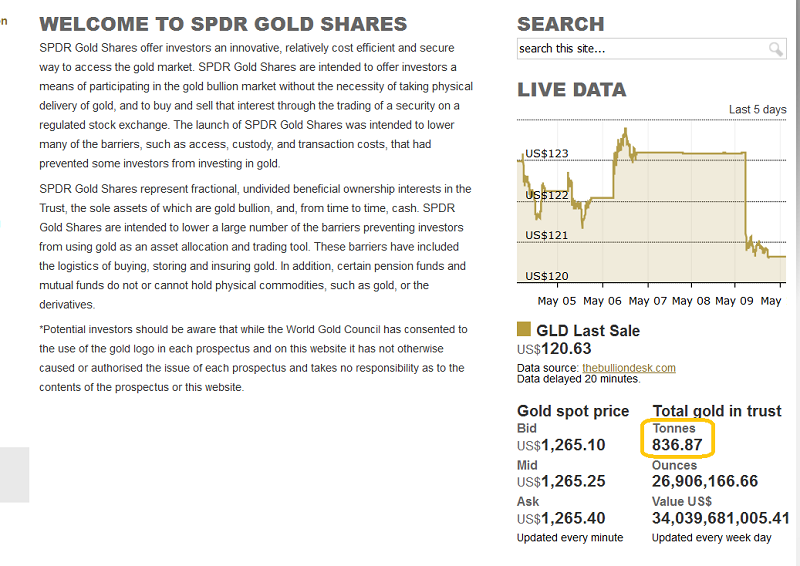This screenshot has width=800, height=566.
Task: Click the US$123 chart gridline label
Action: [x=546, y=154]
